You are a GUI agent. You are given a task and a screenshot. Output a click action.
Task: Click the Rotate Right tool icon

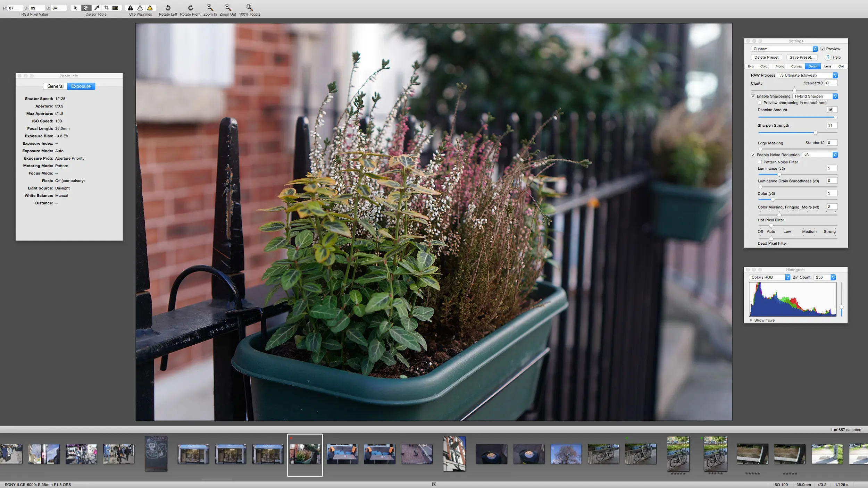[190, 7]
